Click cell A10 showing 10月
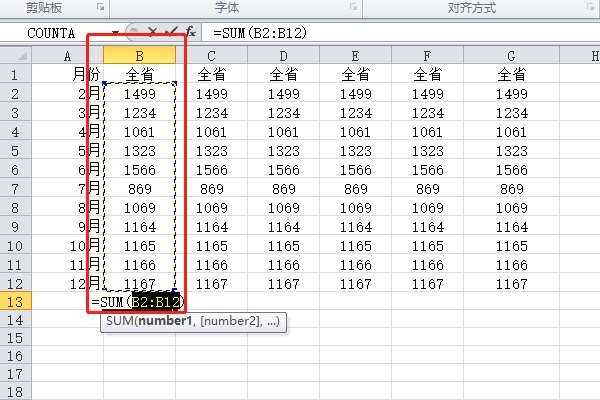 tap(67, 245)
